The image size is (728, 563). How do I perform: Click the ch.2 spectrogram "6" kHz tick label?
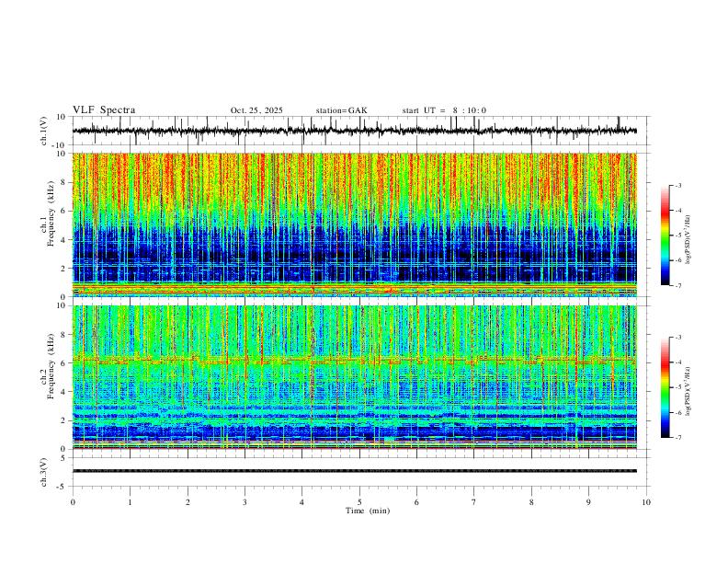pyautogui.click(x=63, y=363)
